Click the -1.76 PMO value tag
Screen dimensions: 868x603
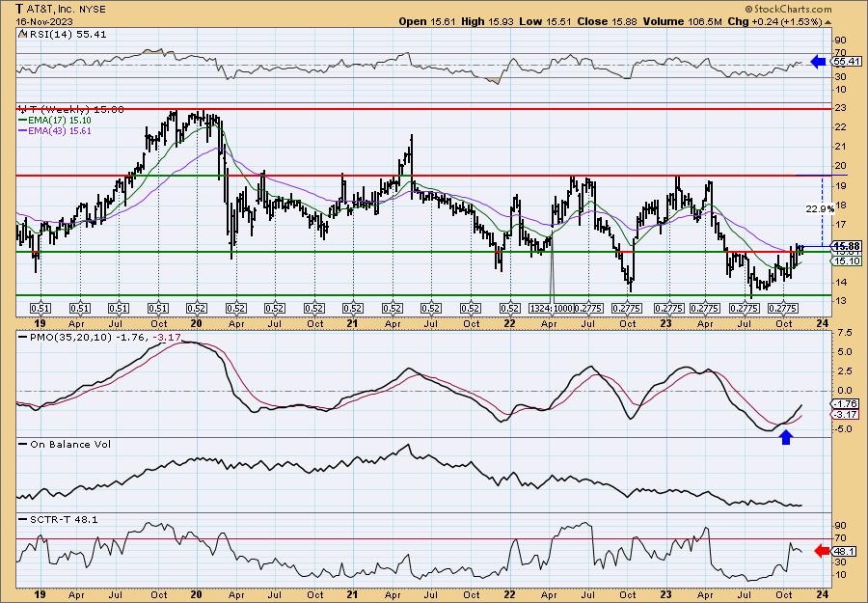[846, 403]
